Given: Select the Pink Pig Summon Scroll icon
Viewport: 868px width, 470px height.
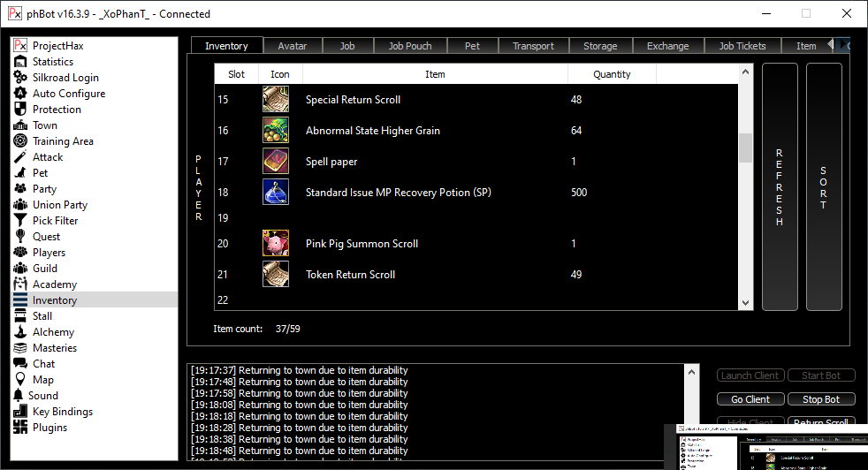Looking at the screenshot, I should (276, 244).
